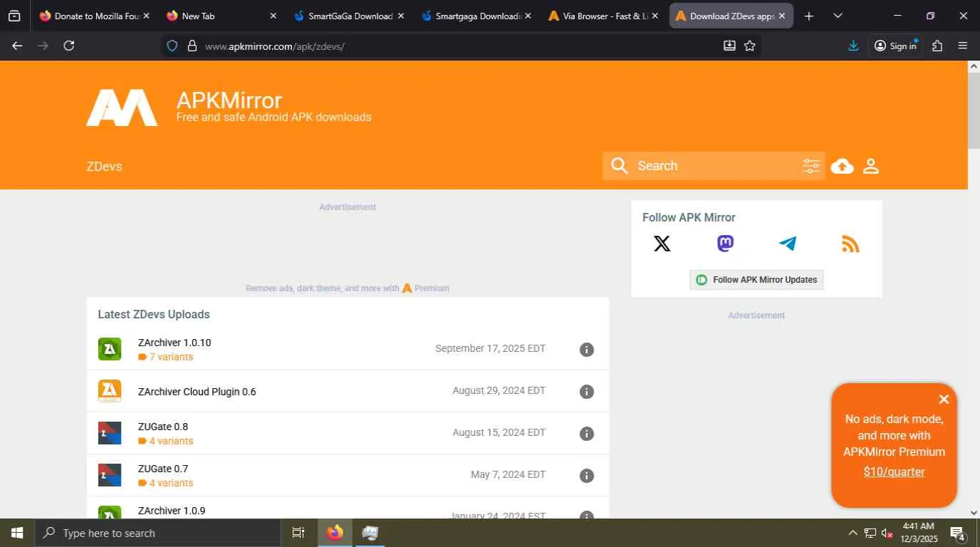
Task: Close the APKMirror Premium popup
Action: [x=944, y=400]
